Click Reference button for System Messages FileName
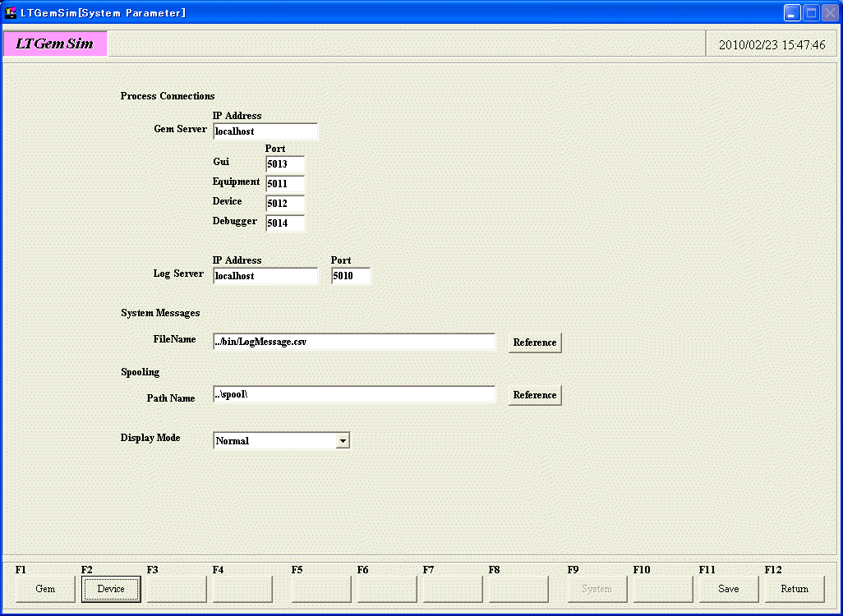843x616 pixels. pyautogui.click(x=534, y=342)
